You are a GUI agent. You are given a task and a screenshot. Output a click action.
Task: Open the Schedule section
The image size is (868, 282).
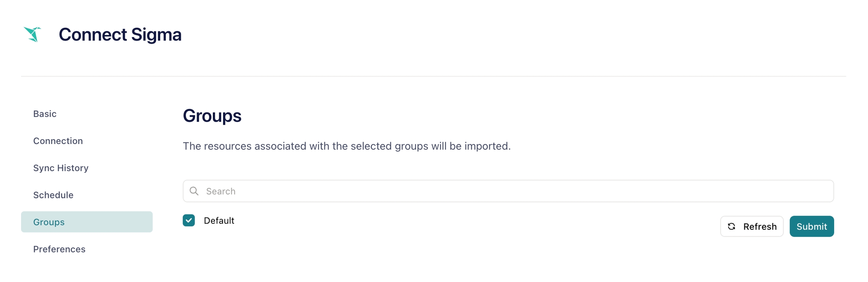53,195
